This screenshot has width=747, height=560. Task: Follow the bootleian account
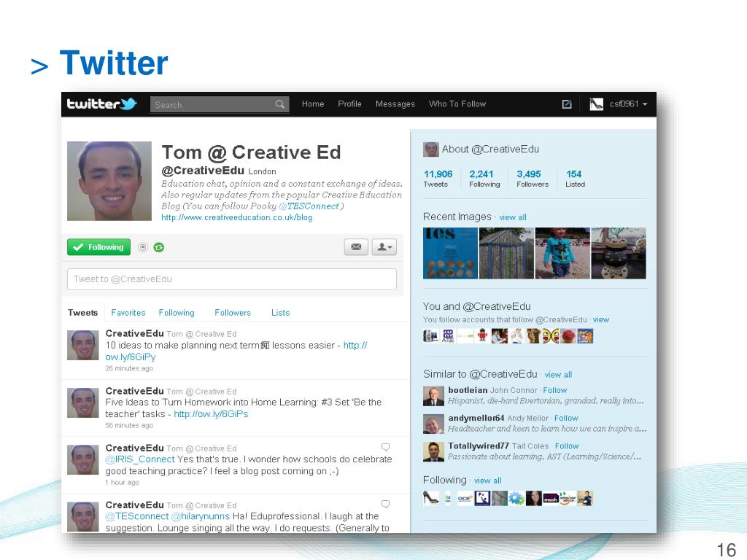tap(555, 390)
